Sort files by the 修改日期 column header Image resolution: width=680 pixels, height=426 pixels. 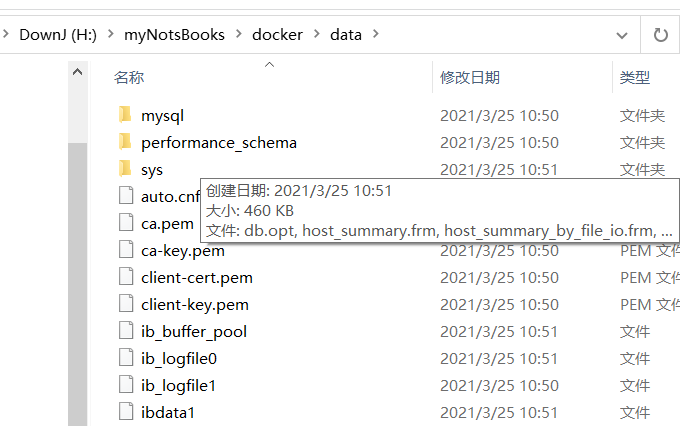(470, 77)
